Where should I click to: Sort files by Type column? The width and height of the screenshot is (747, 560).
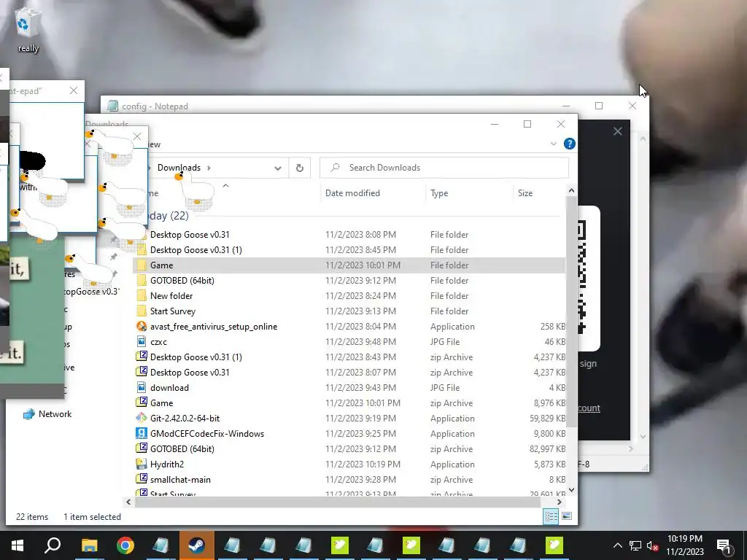tap(439, 192)
